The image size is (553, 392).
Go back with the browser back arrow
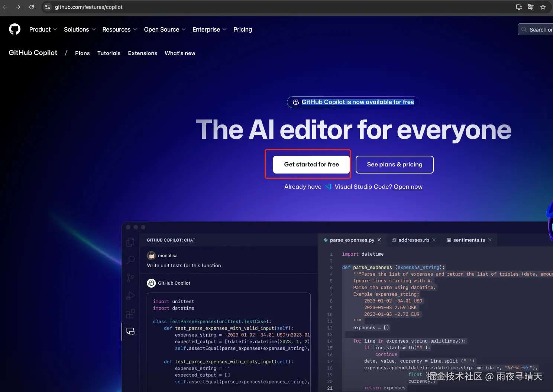click(x=5, y=7)
